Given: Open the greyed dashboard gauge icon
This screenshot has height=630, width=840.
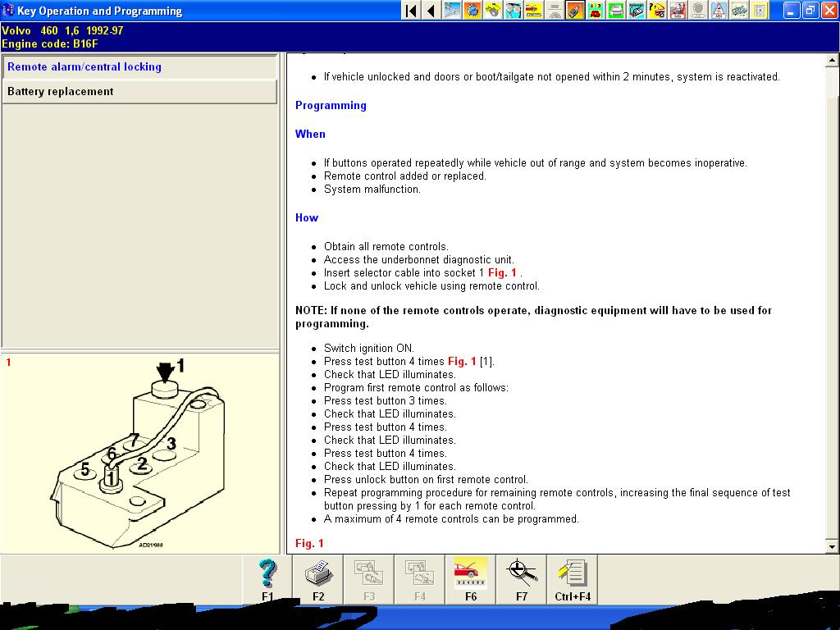Looking at the screenshot, I should coord(555,10).
